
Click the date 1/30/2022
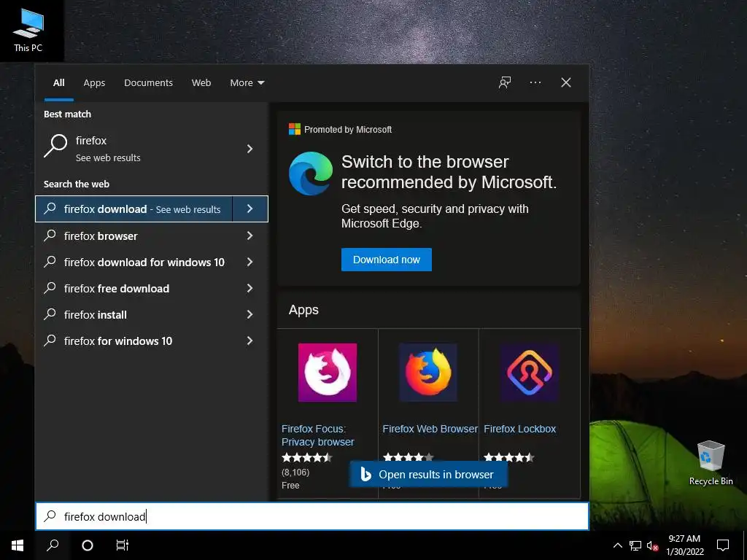pyautogui.click(x=684, y=552)
